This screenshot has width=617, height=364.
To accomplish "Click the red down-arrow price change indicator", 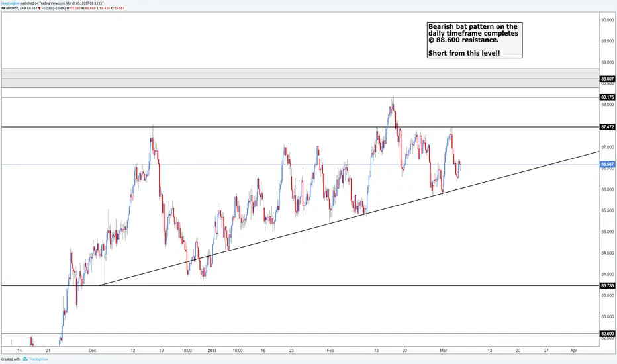I will (39, 8).
